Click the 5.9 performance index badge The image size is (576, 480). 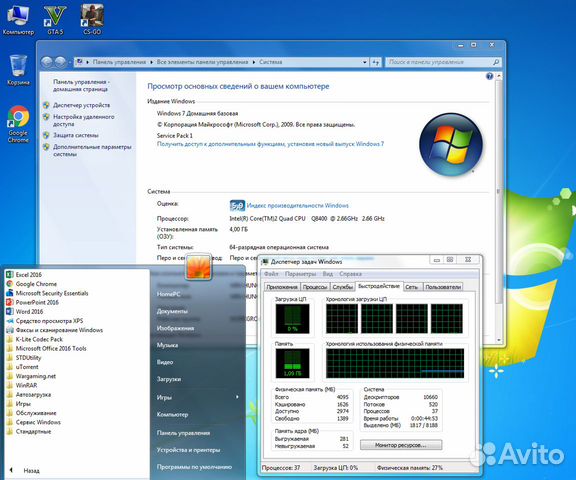pyautogui.click(x=237, y=206)
